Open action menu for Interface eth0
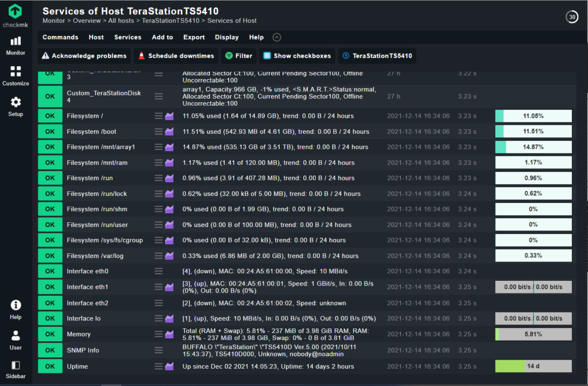588x386 pixels. pos(158,271)
